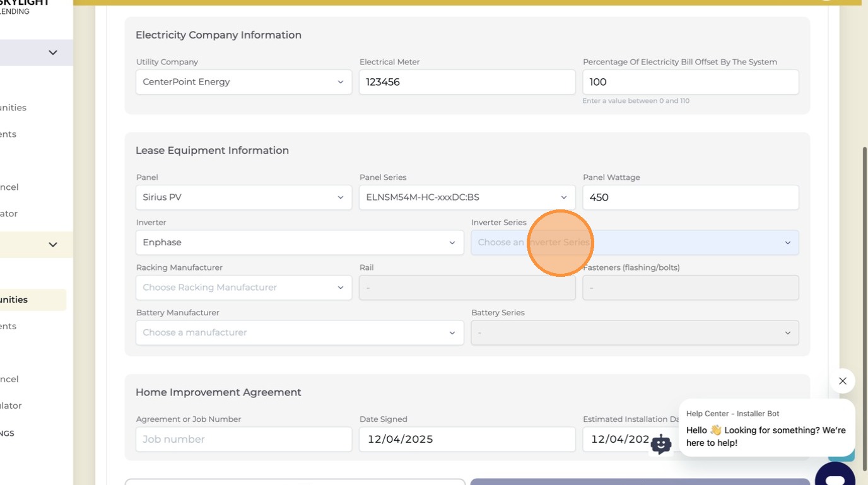Edit the Panel Wattage field
Viewport: 868px width, 485px height.
coord(690,197)
